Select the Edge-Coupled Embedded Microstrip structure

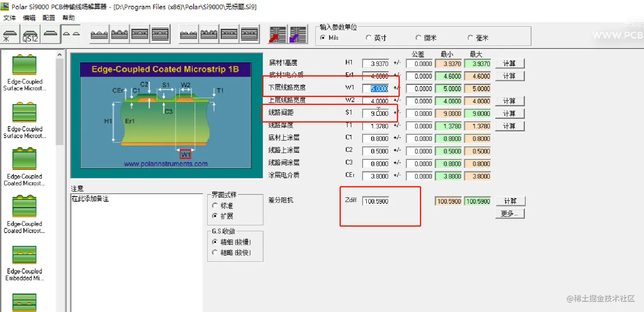[25, 263]
